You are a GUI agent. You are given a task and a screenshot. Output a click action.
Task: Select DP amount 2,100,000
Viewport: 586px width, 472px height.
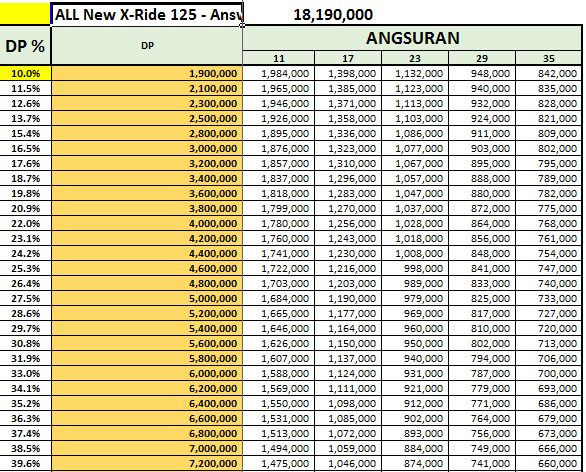[147, 89]
